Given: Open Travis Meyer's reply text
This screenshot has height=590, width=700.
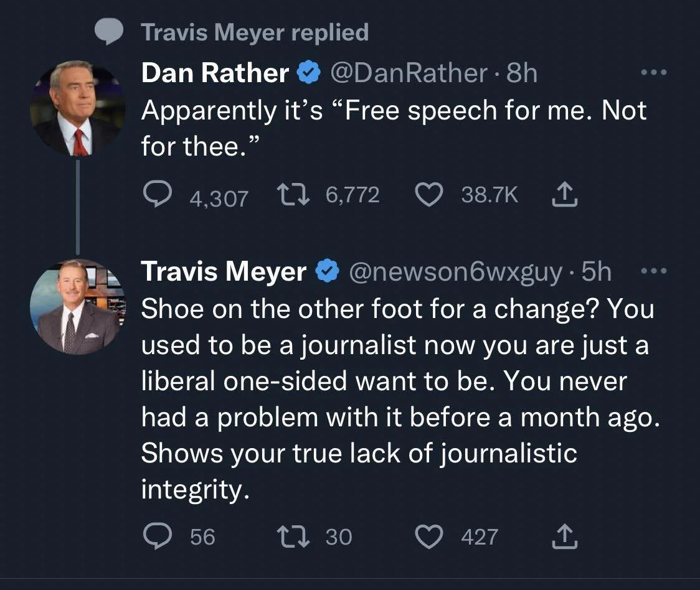Looking at the screenshot, I should (x=400, y=399).
